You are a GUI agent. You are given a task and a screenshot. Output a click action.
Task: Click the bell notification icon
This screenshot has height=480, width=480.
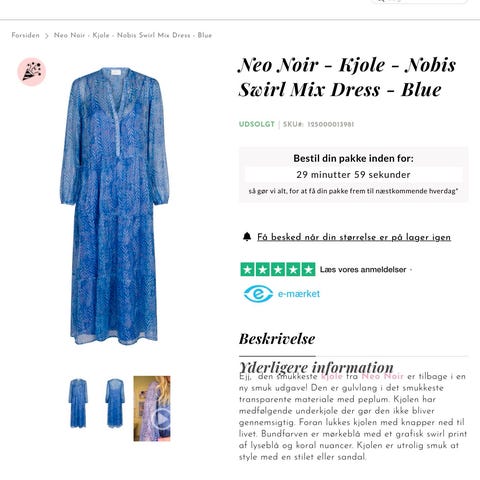coord(247,237)
